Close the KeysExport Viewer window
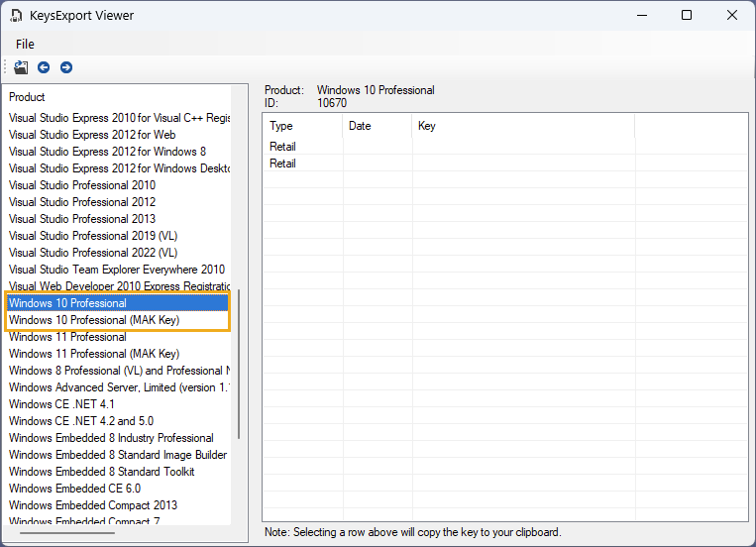Viewport: 756px width, 547px height. (732, 16)
